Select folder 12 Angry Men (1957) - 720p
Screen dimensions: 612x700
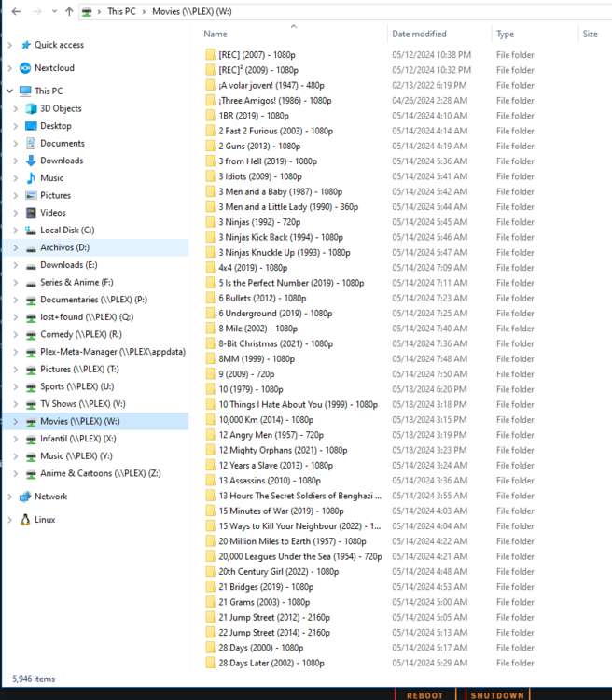click(x=271, y=435)
